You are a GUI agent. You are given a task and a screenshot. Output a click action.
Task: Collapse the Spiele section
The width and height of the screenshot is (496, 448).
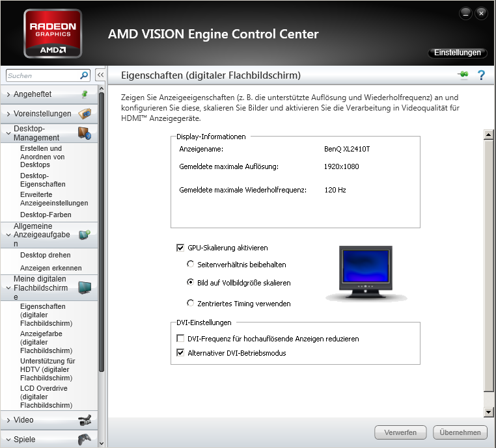(x=8, y=440)
